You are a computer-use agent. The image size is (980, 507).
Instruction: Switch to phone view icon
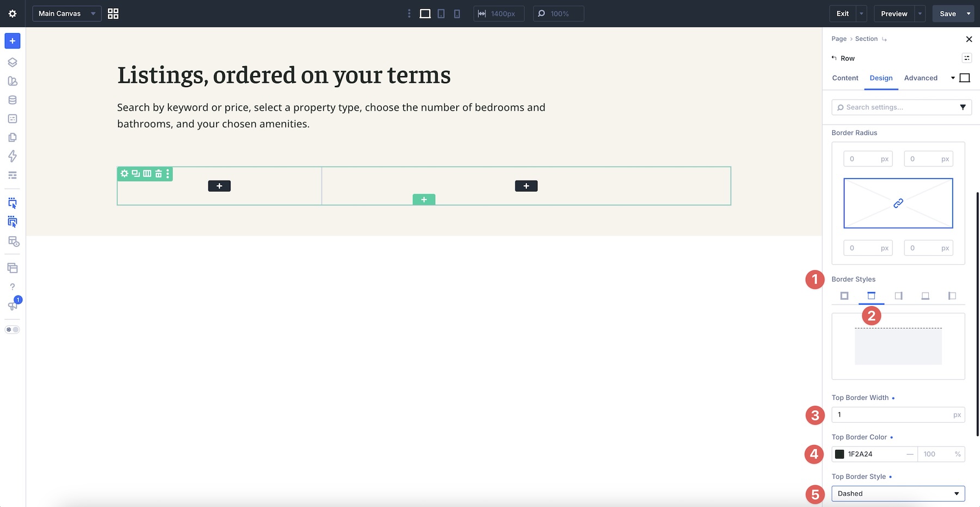(457, 14)
